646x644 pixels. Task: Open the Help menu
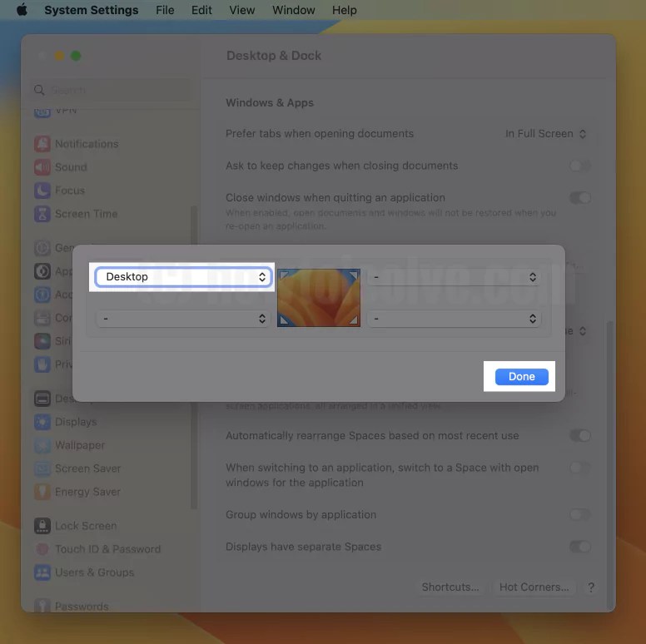coord(345,10)
